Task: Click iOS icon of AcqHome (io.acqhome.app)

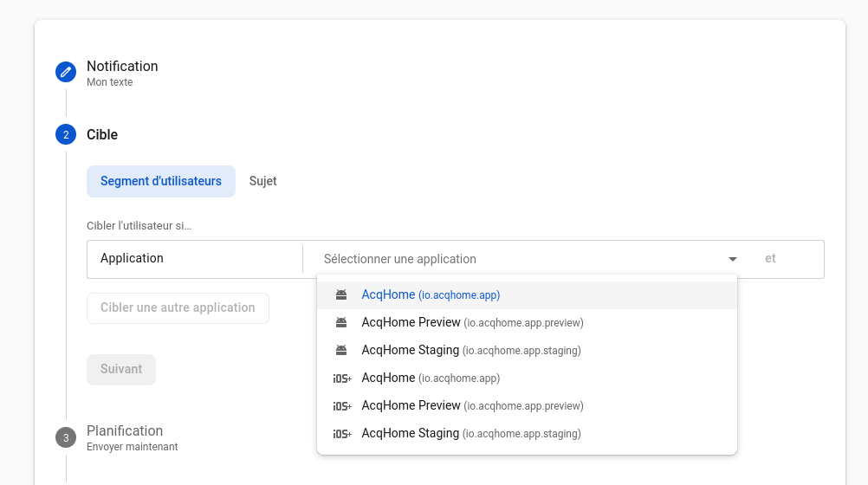Action: pos(342,378)
